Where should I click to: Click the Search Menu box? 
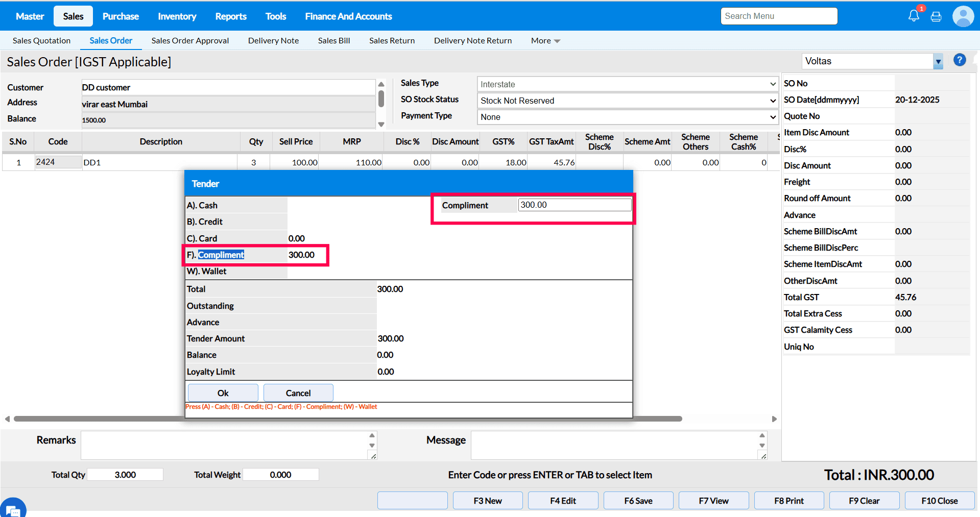[779, 16]
